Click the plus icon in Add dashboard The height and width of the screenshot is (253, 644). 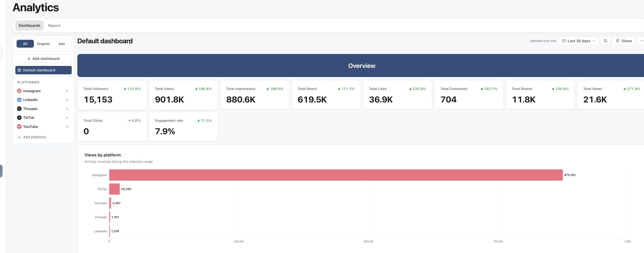[x=29, y=59]
